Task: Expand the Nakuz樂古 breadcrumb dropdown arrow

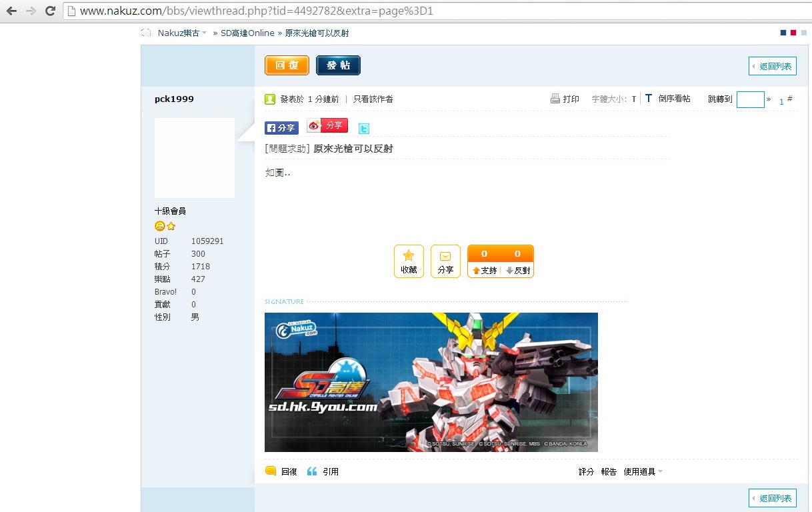Action: click(x=205, y=33)
